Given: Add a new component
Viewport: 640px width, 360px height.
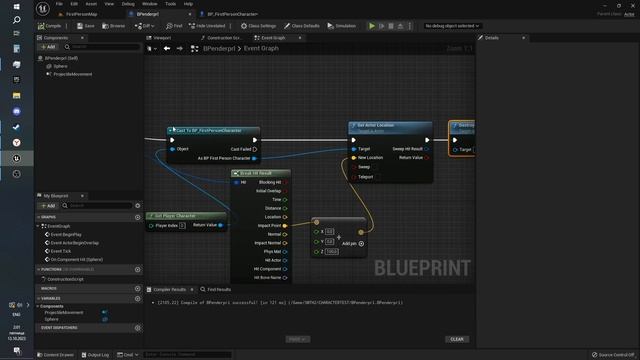Looking at the screenshot, I should (x=48, y=47).
